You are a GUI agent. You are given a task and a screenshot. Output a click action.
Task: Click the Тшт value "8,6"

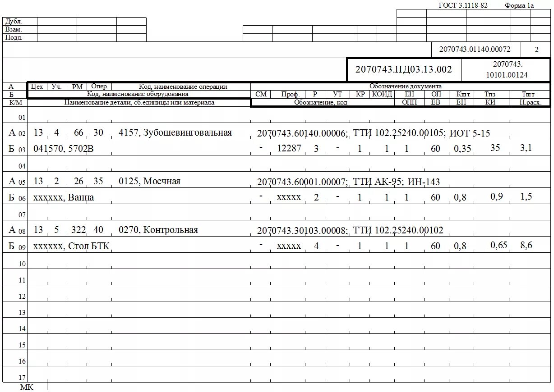click(526, 245)
